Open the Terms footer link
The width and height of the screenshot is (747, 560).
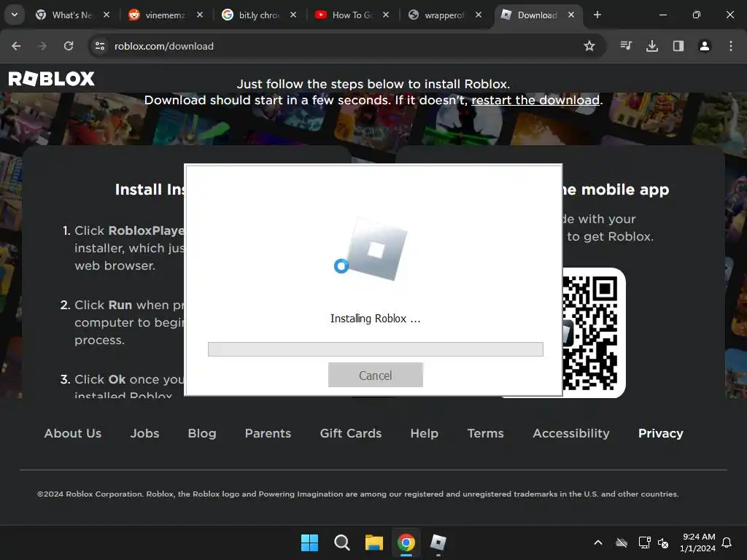coord(485,433)
